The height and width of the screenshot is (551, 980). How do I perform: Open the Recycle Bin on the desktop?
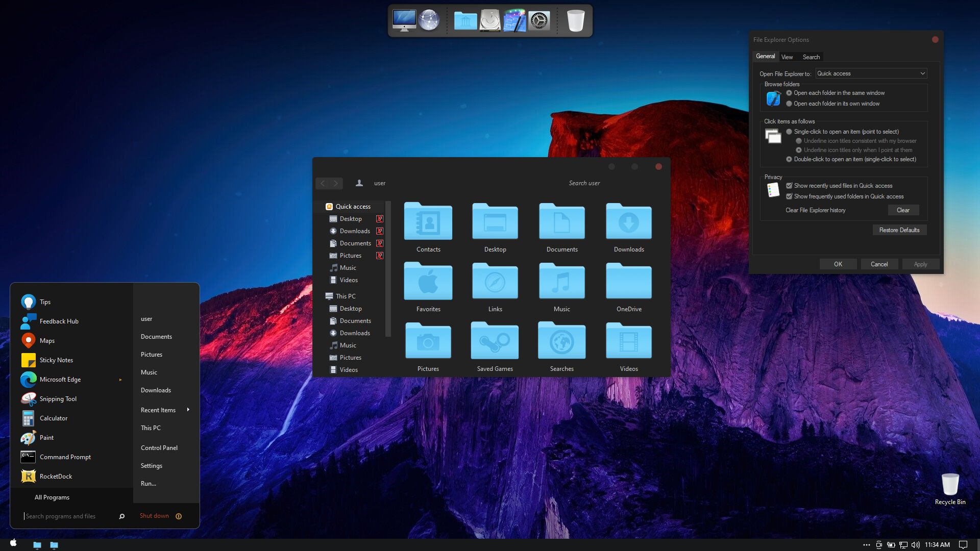click(x=950, y=485)
